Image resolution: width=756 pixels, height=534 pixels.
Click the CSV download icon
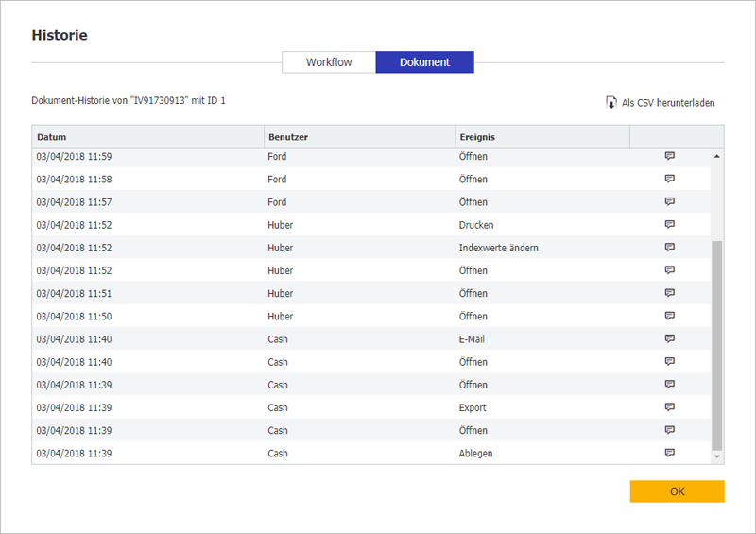click(611, 102)
